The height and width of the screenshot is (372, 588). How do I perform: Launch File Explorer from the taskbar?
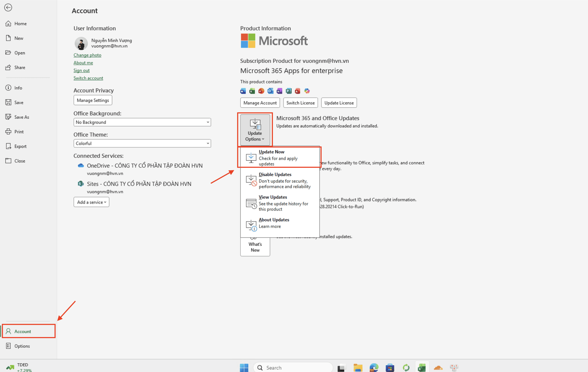(x=358, y=368)
